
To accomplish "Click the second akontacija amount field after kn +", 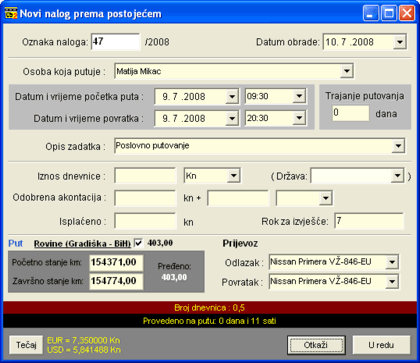I will coord(238,199).
